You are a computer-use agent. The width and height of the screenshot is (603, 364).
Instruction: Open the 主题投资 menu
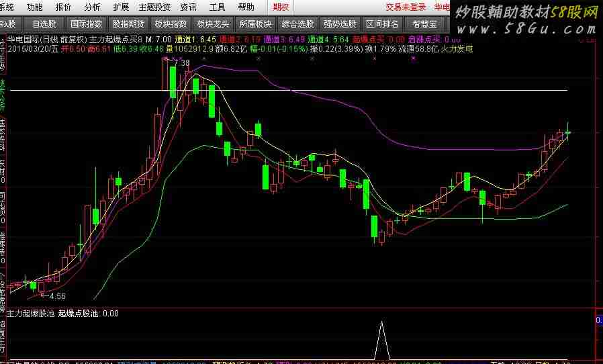[154, 7]
